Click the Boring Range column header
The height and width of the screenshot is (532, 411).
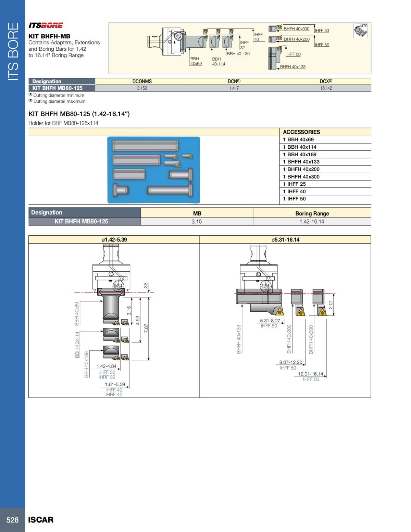(312, 213)
